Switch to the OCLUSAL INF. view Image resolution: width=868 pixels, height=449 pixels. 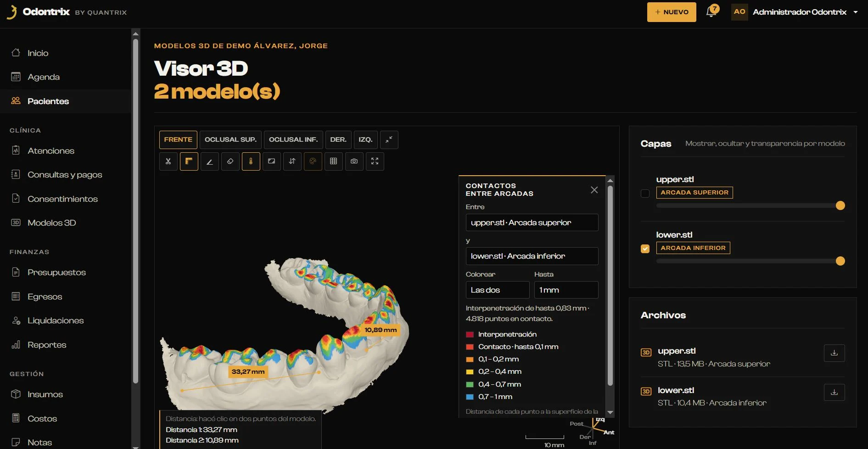tap(293, 140)
